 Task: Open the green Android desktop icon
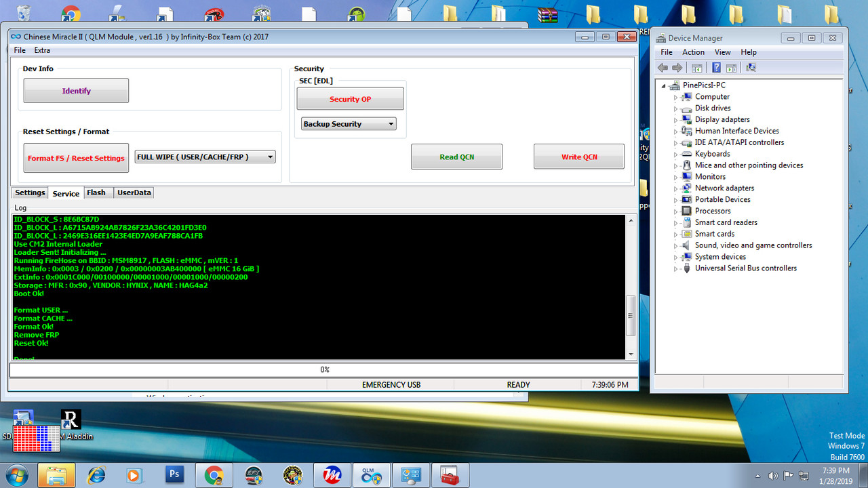357,14
